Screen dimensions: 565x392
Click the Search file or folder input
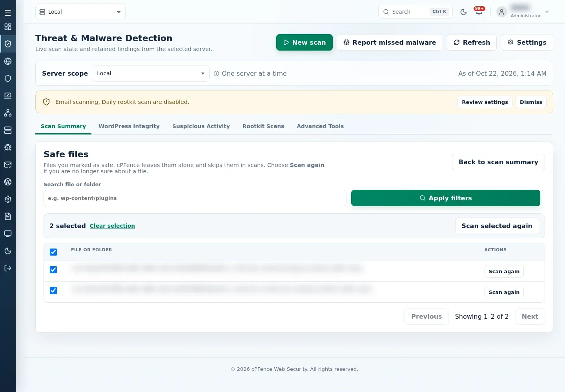click(195, 198)
